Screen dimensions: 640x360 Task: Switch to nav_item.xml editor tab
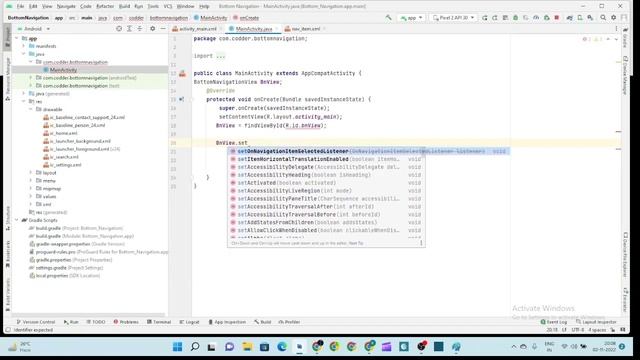click(x=305, y=29)
